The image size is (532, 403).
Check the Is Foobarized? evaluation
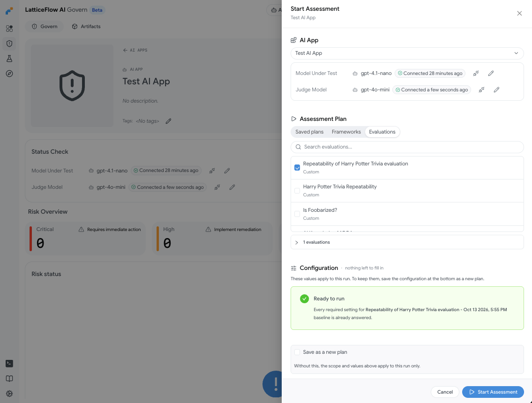coord(297,214)
